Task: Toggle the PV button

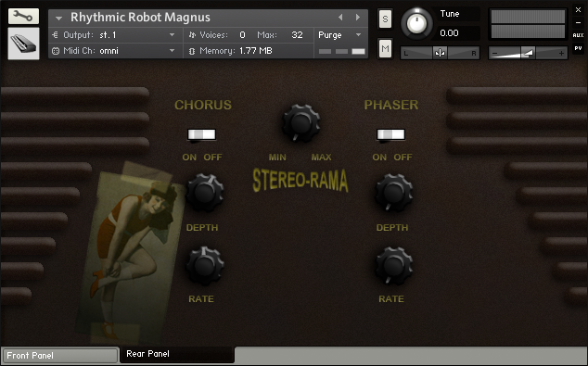Action: click(x=578, y=48)
